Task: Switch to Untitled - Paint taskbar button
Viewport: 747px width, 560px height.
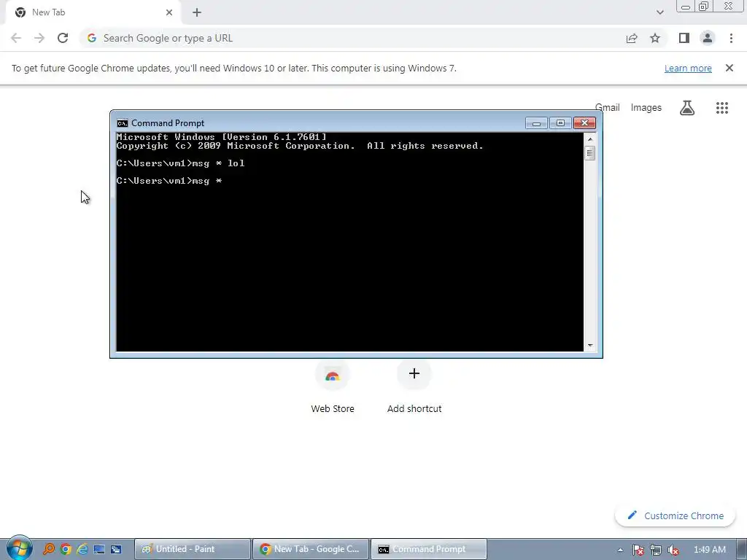Action: (x=193, y=549)
